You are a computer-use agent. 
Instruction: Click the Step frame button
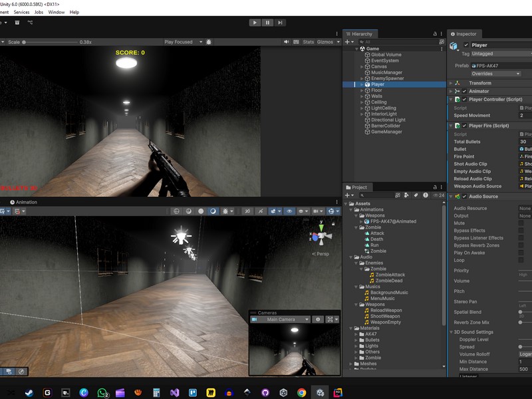pos(281,23)
